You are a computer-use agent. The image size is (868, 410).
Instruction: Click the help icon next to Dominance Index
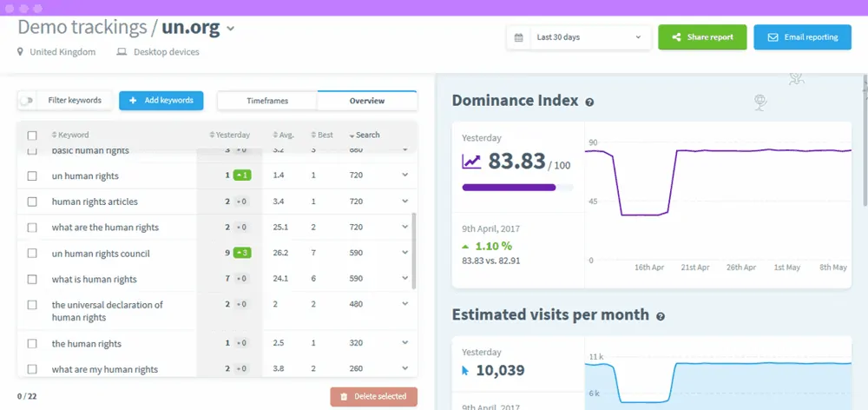589,102
